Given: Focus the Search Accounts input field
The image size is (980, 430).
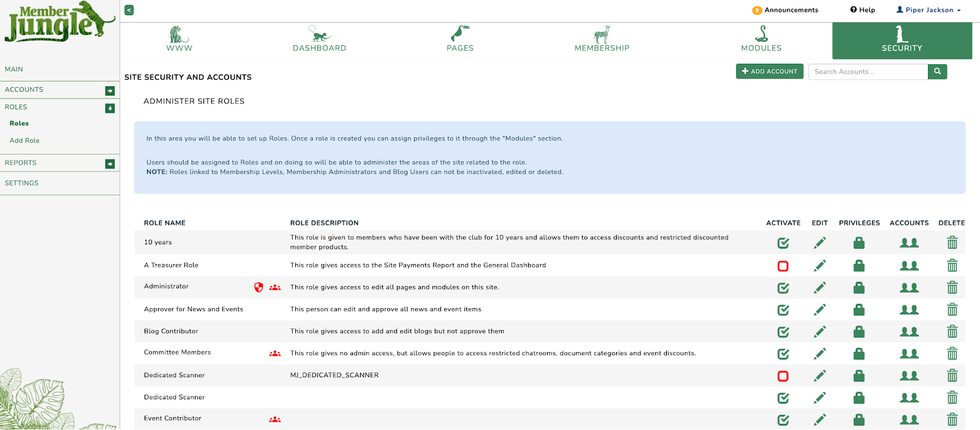Looking at the screenshot, I should pyautogui.click(x=868, y=72).
